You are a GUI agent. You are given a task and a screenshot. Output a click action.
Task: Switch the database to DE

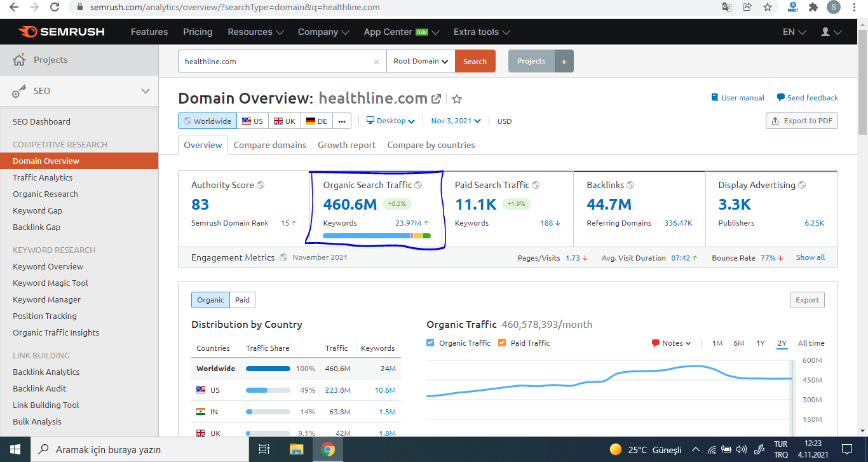pyautogui.click(x=316, y=121)
